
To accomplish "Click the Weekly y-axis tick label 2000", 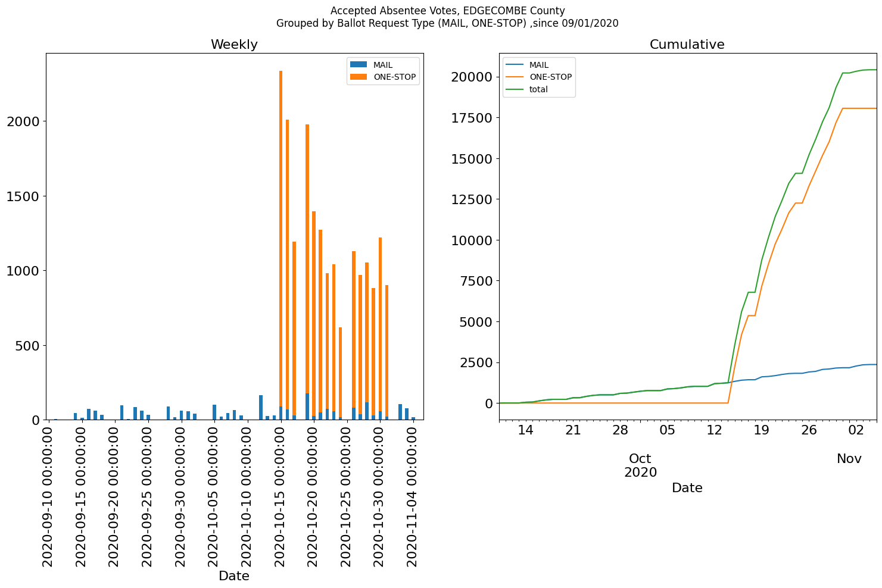I will (23, 121).
